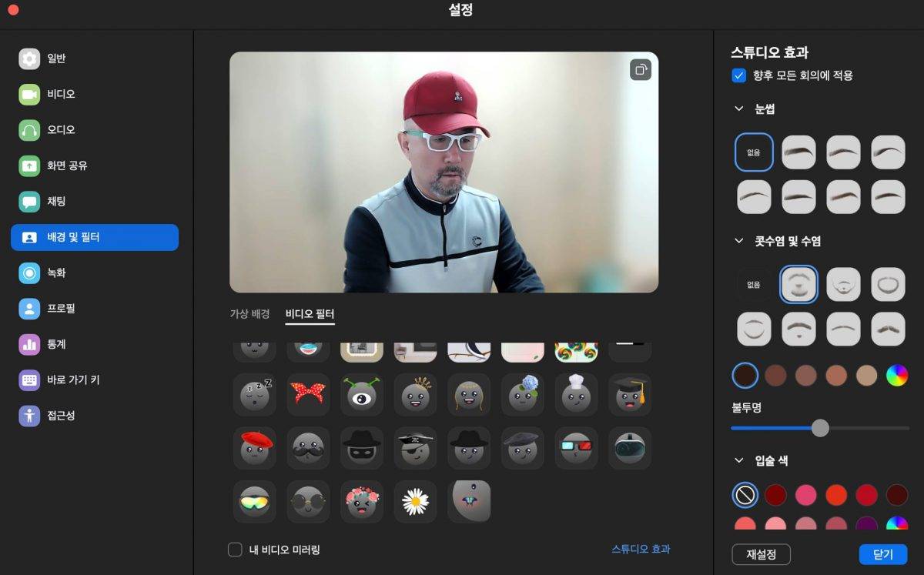Select 배경 및 필터 in sidebar
Screen dimensions: 924x575
click(x=95, y=237)
